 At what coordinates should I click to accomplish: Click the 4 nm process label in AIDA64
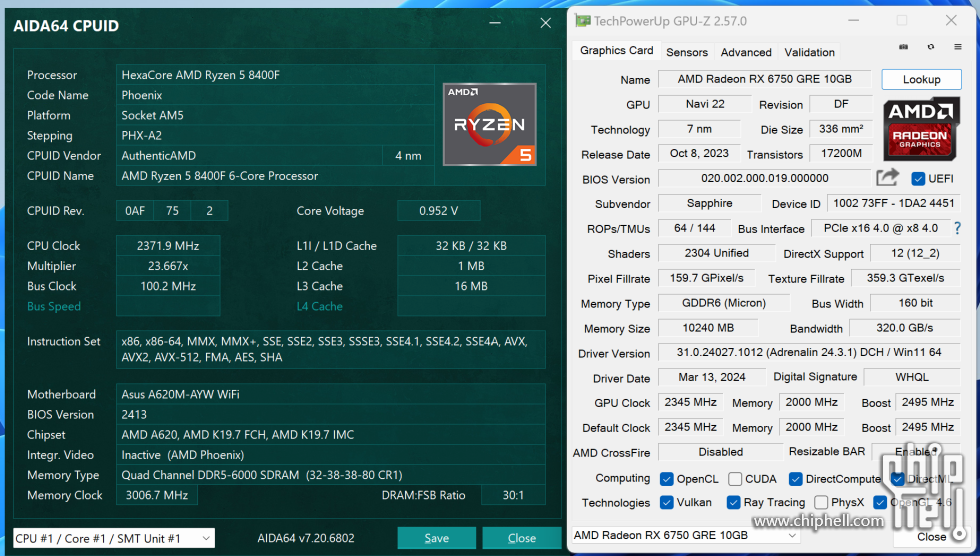point(408,156)
